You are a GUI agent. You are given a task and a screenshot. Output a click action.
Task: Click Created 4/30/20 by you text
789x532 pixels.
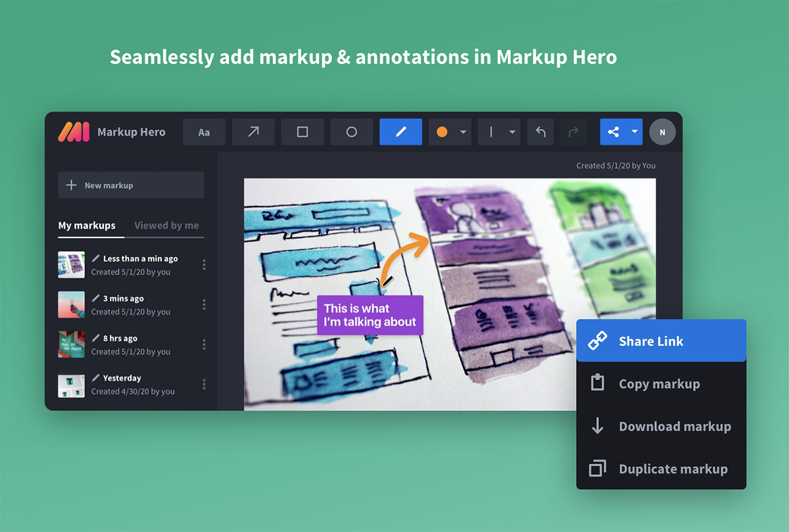pyautogui.click(x=133, y=391)
